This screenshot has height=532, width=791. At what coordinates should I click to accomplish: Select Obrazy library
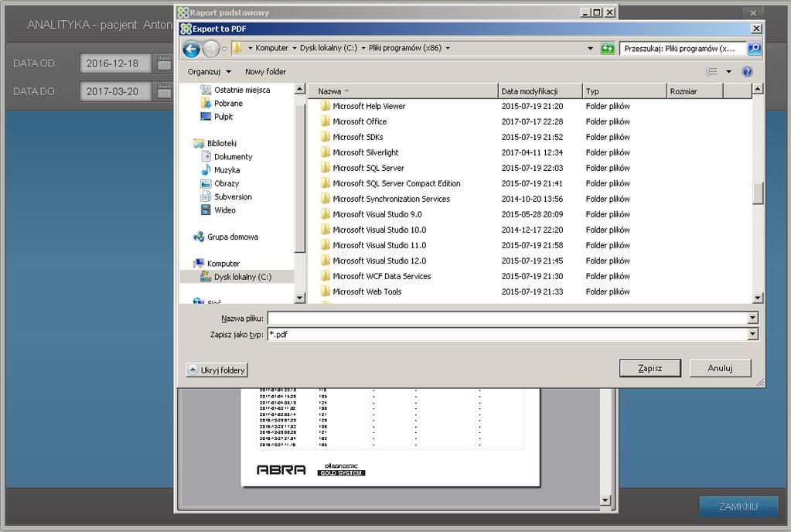[x=226, y=183]
